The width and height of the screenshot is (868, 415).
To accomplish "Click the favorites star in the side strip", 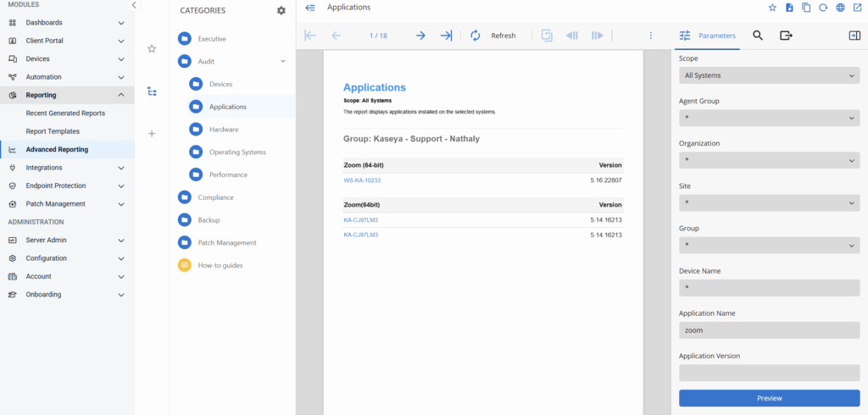I will point(152,48).
